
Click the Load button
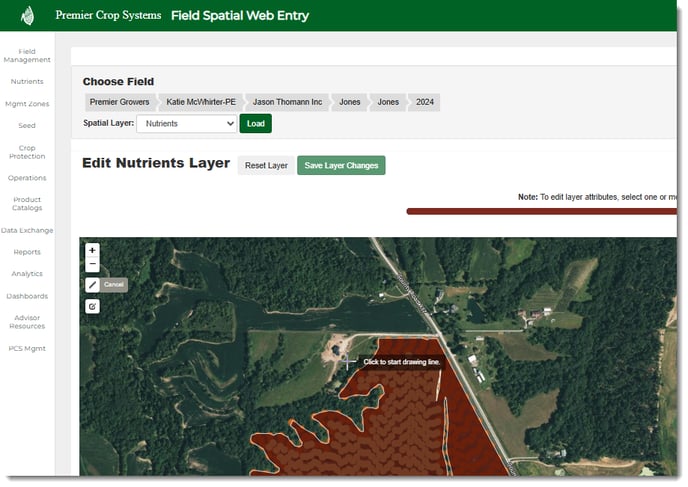click(x=255, y=124)
